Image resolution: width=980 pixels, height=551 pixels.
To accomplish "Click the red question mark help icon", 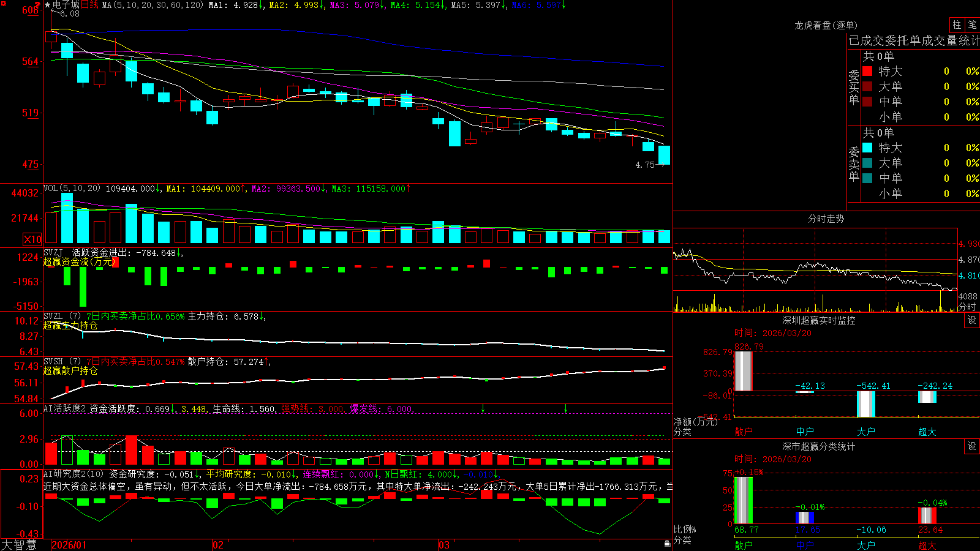I will coord(39,5).
